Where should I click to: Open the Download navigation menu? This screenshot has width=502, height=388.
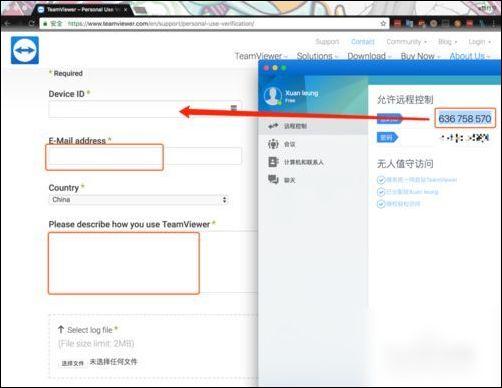click(369, 56)
